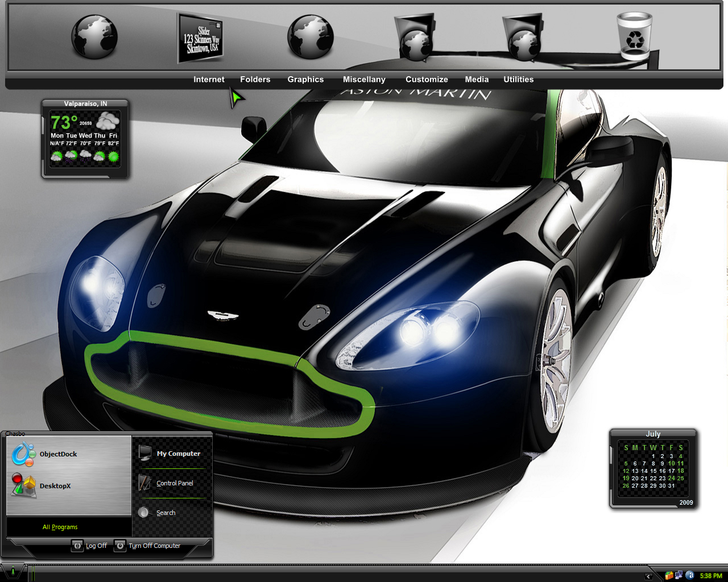Viewport: 728px width, 582px height.
Task: Select the Miscellany dock tab
Action: click(364, 80)
